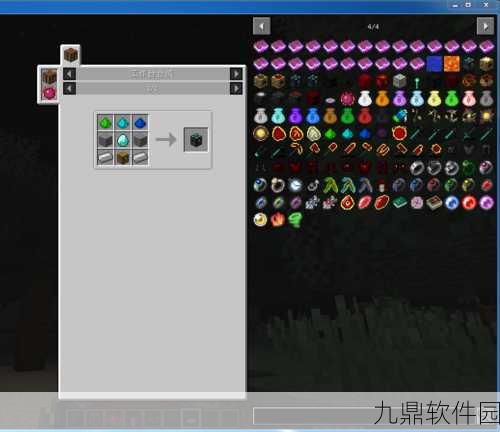The width and height of the screenshot is (500, 432).
Task: Click the chest ingredient in crafting grid
Action: point(123,158)
